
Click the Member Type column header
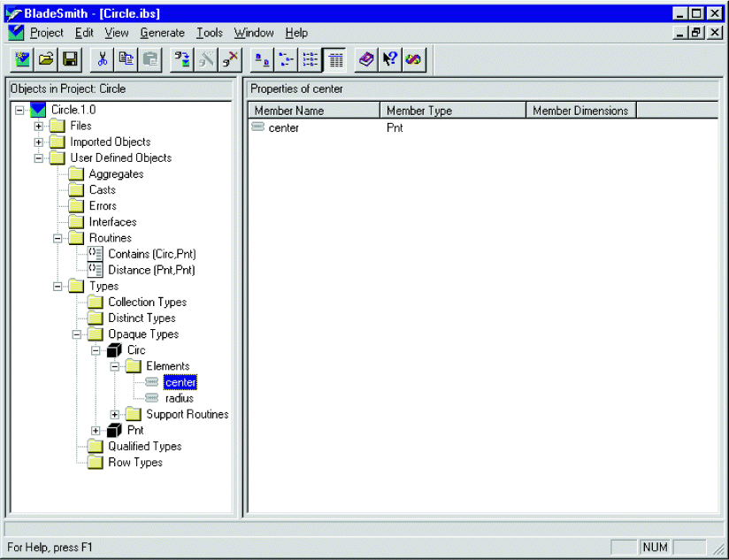[x=453, y=111]
